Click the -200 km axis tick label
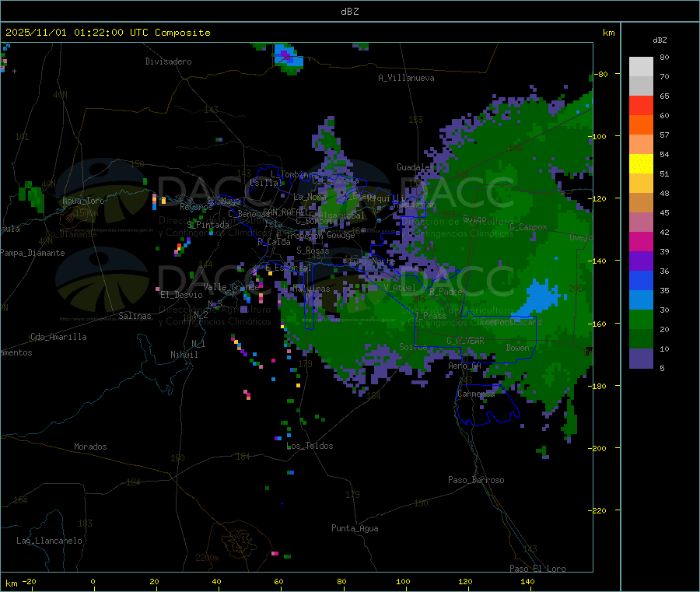This screenshot has height=592, width=700. click(x=599, y=448)
